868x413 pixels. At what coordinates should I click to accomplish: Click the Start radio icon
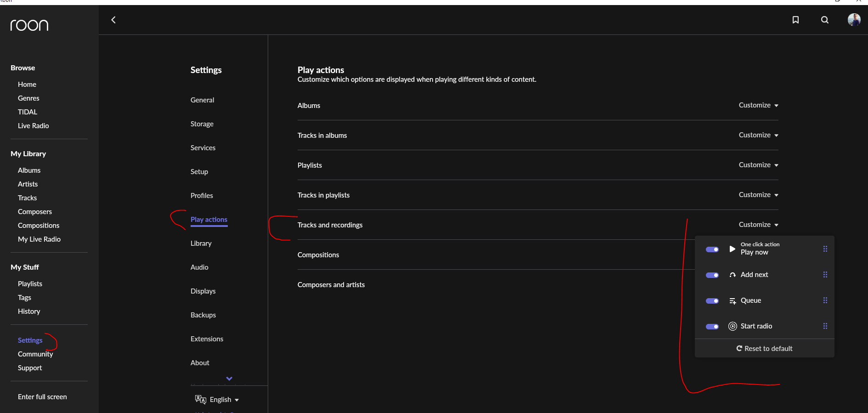[x=733, y=326]
